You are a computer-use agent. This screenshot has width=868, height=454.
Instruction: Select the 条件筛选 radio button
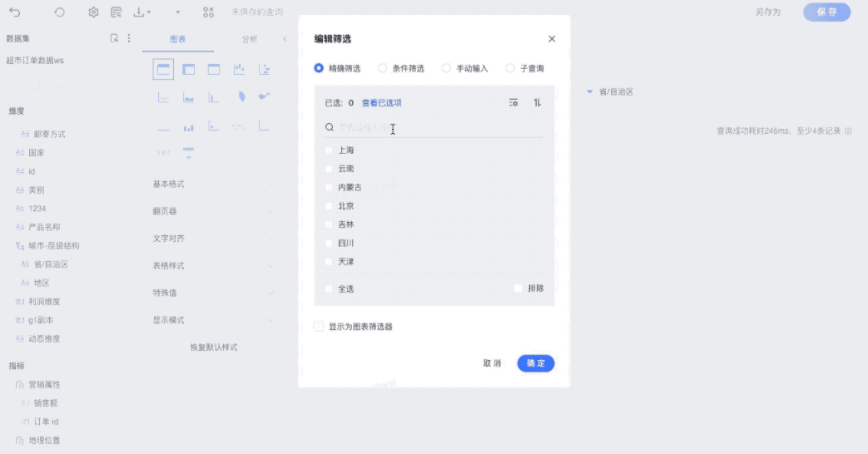383,68
